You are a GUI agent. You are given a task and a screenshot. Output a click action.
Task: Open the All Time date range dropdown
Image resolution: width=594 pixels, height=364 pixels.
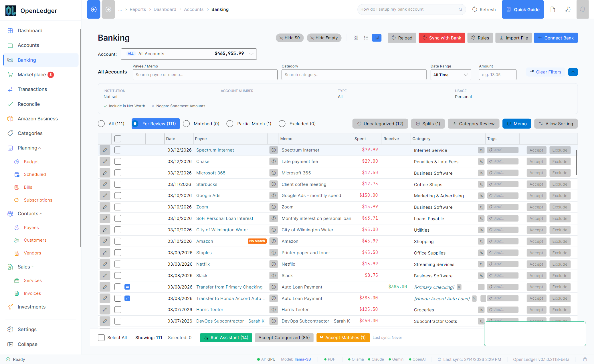(x=451, y=75)
